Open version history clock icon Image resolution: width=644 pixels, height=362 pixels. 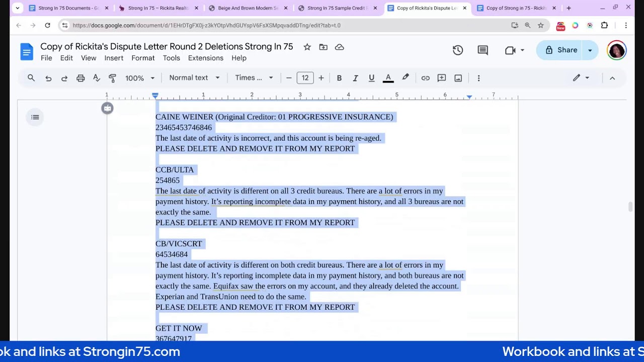[x=457, y=50]
